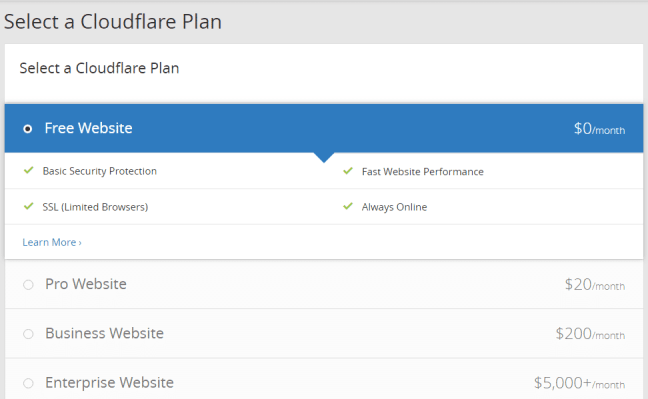The width and height of the screenshot is (648, 399).
Task: Click the $5,000+/month price
Action: coord(579,383)
